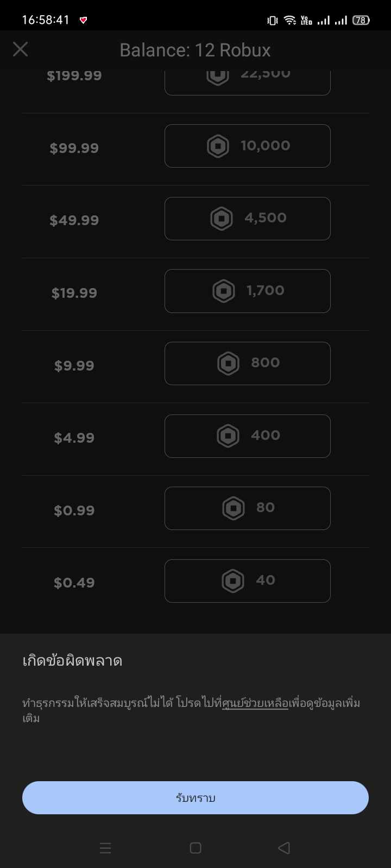Select the $99.99 price label
Image resolution: width=391 pixels, height=868 pixels.
74,148
